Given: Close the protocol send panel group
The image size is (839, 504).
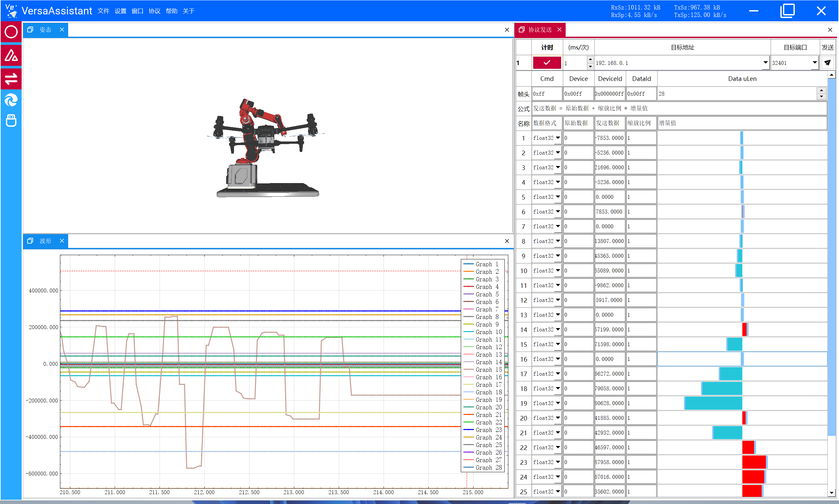Looking at the screenshot, I should tap(830, 30).
